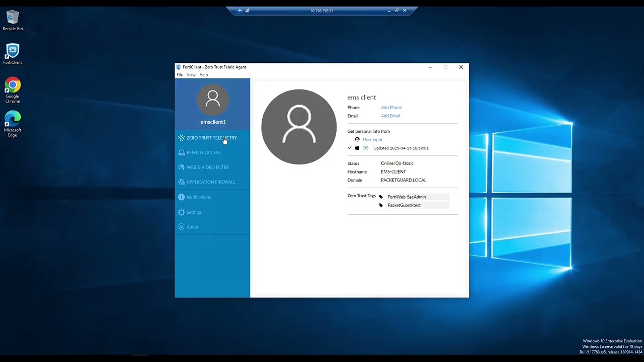Click the Remote Access laptop icon
644x362 pixels.
[182, 152]
